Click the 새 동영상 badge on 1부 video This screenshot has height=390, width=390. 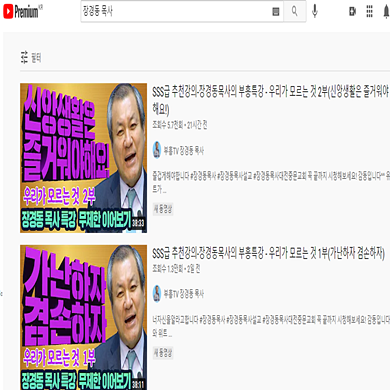[x=163, y=353]
